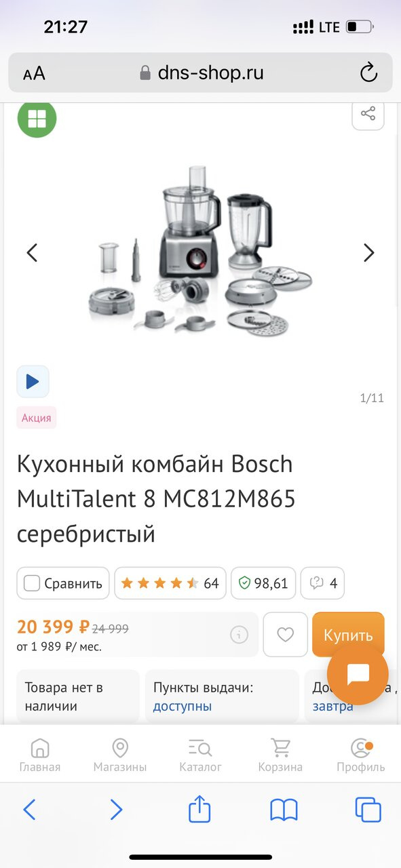Play the product video

click(x=33, y=381)
